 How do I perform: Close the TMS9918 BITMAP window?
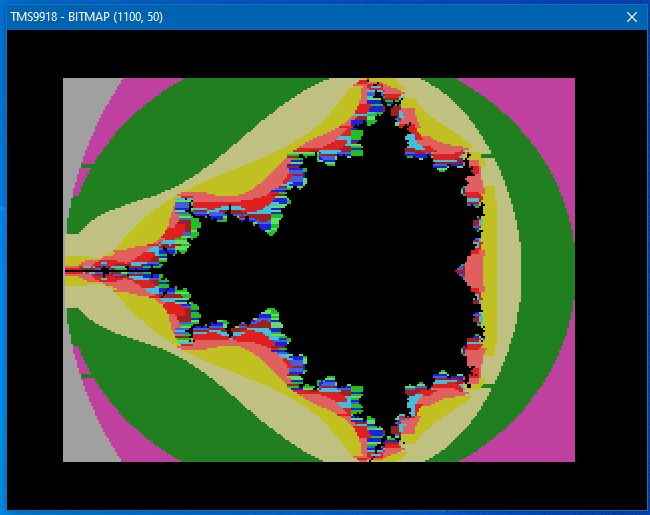[x=632, y=17]
